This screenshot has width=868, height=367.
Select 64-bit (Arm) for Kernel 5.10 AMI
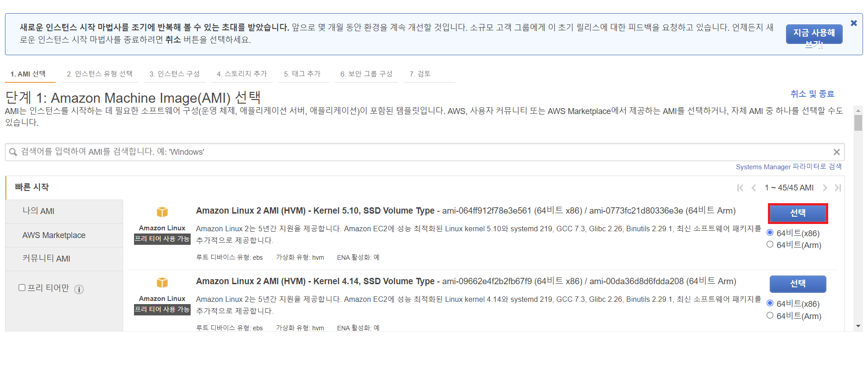point(770,244)
